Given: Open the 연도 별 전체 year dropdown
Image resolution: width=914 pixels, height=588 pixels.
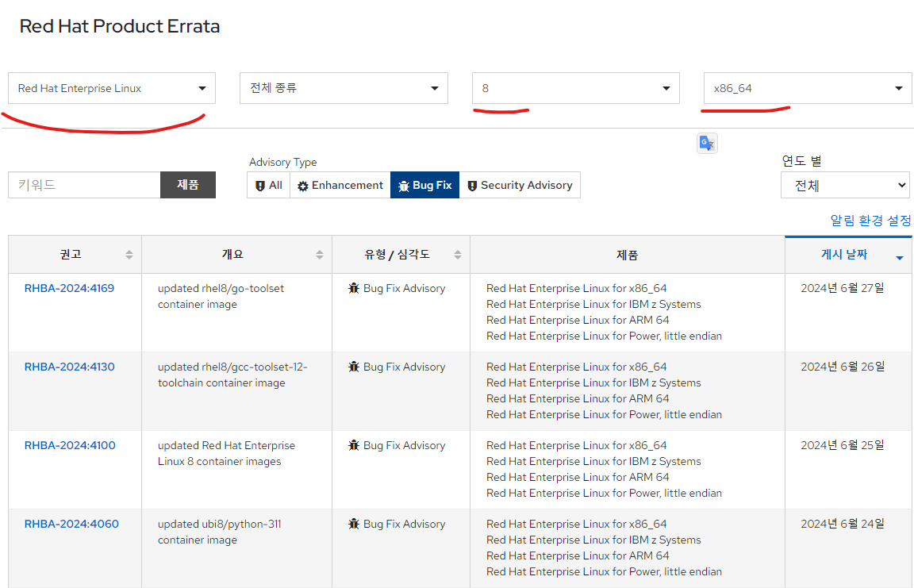Looking at the screenshot, I should [x=845, y=186].
